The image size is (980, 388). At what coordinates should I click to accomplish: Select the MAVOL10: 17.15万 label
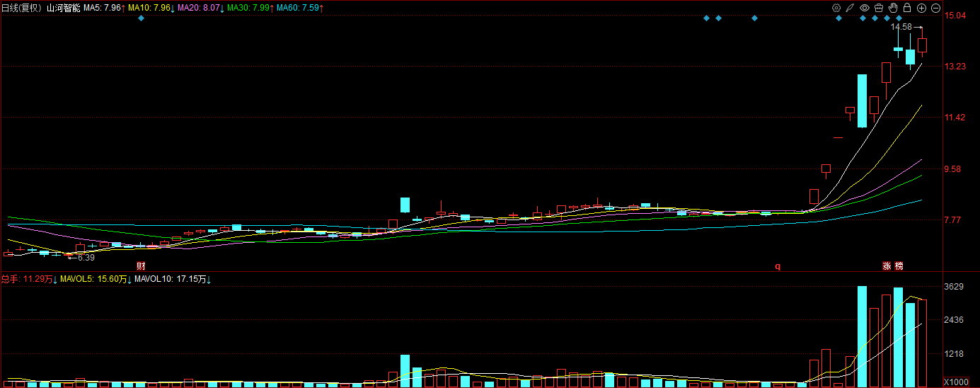pos(173,280)
